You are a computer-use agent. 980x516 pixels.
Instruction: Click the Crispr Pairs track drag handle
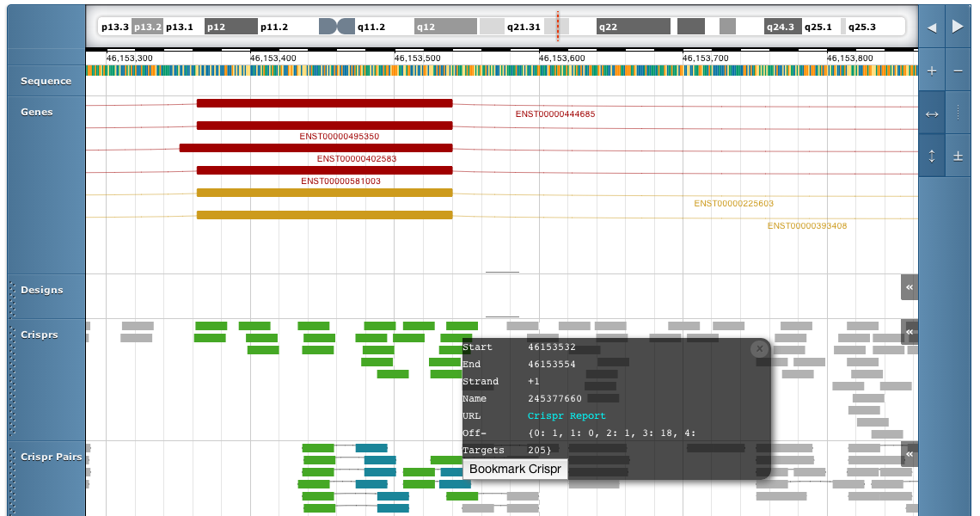12,478
